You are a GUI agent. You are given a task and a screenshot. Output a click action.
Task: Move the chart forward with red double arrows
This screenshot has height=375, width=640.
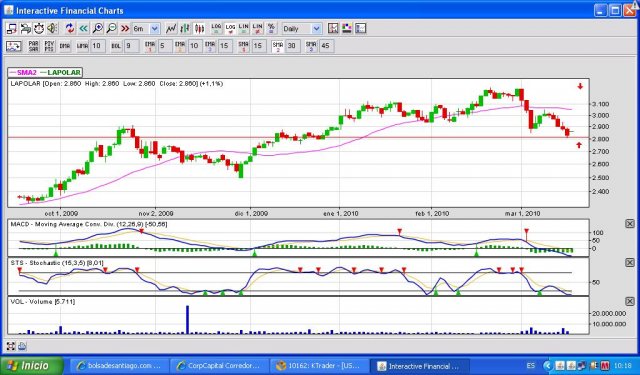(125, 29)
